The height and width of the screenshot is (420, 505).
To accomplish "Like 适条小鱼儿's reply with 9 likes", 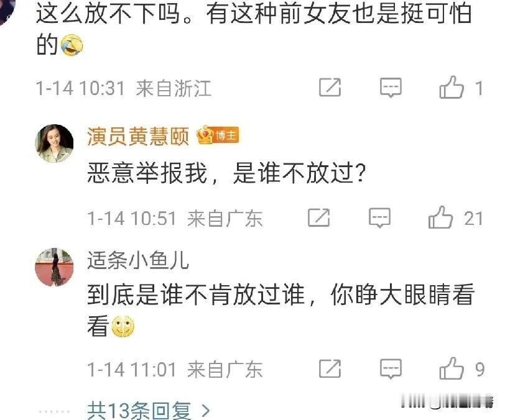I will point(452,368).
